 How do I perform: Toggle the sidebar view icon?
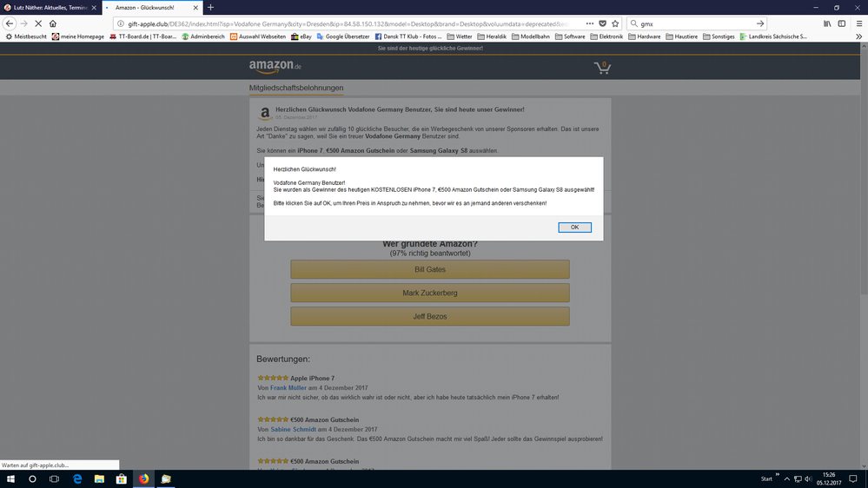(x=842, y=23)
